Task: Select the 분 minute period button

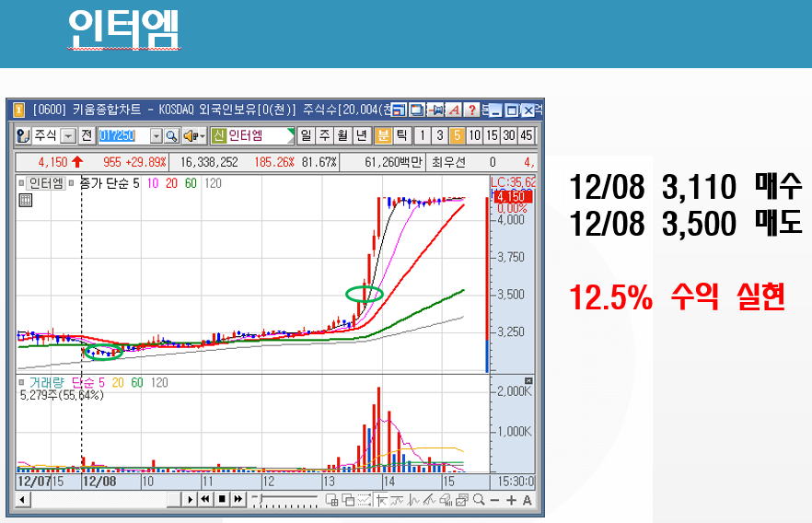Action: (x=383, y=135)
